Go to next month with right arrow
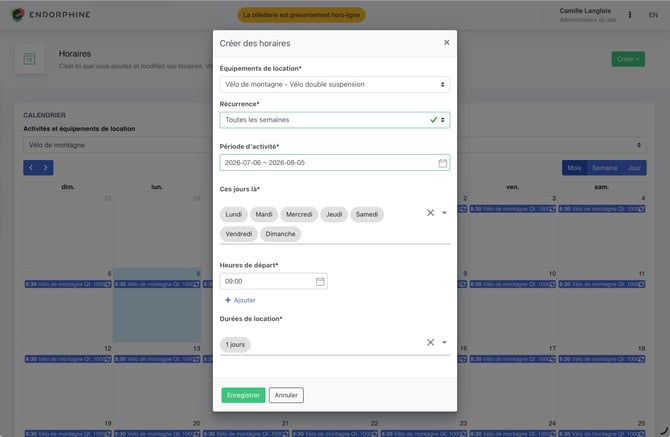The image size is (670, 437). click(46, 167)
